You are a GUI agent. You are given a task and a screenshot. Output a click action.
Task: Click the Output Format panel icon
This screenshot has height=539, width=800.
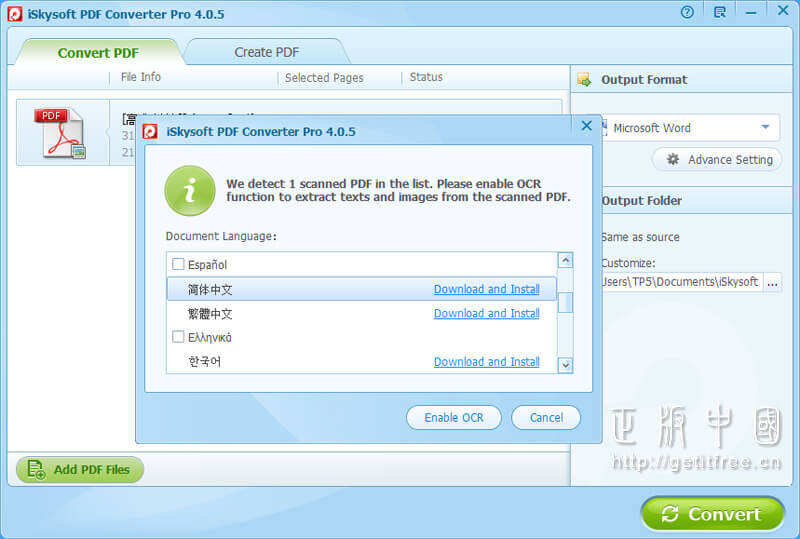point(584,80)
